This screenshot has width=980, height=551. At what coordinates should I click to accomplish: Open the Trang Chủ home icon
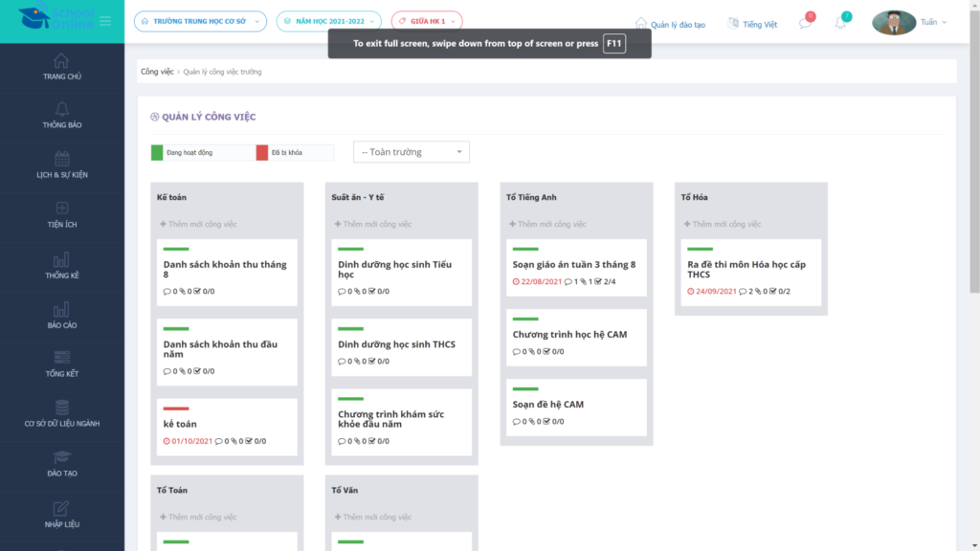point(61,60)
